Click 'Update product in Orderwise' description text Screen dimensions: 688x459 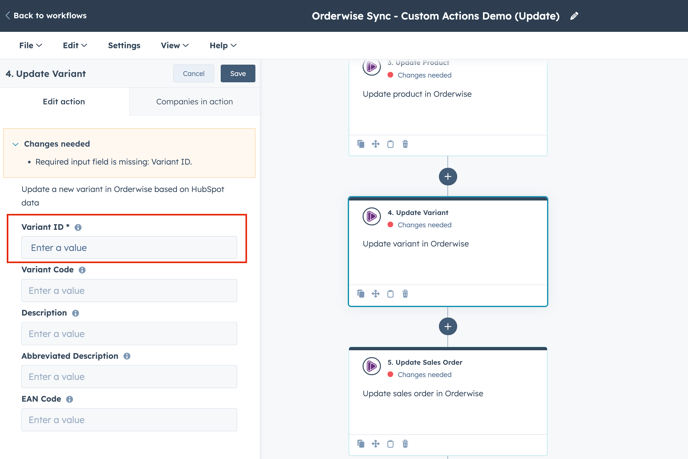coord(417,94)
